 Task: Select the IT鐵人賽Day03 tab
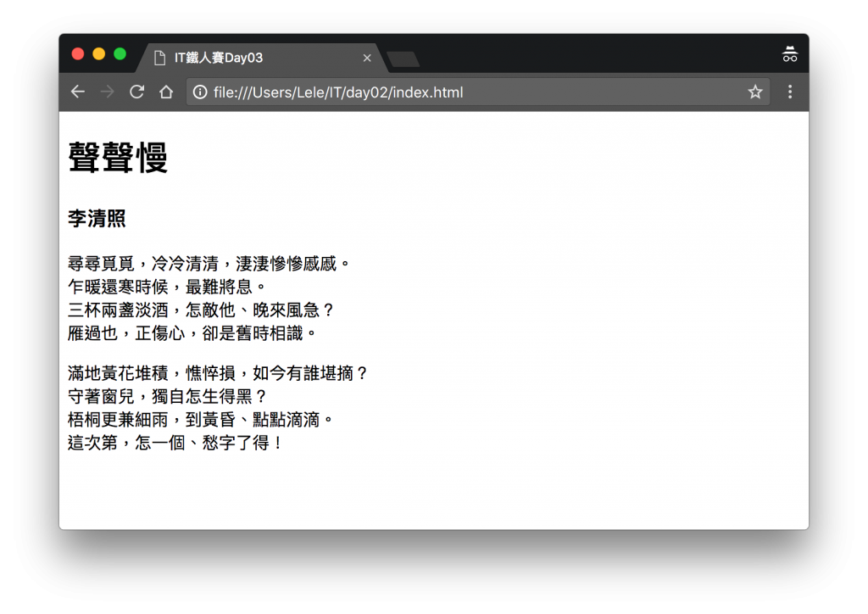tap(261, 58)
